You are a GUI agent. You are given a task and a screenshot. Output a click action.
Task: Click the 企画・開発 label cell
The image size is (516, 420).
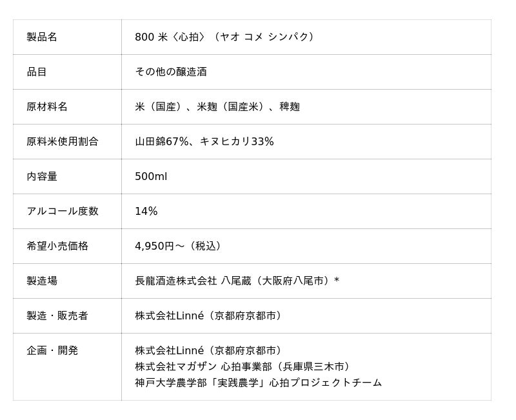(52, 350)
